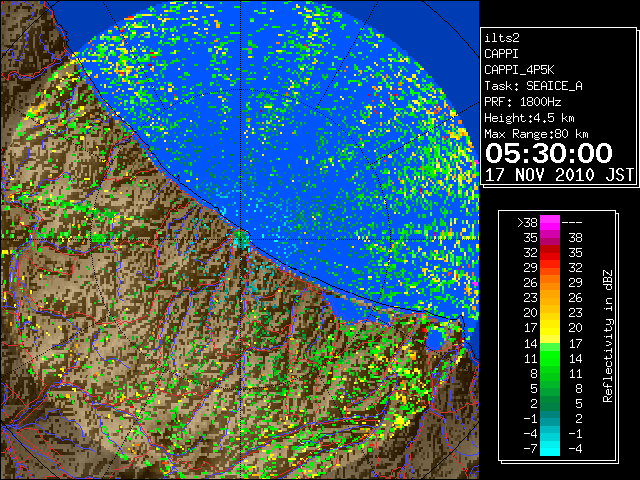The width and height of the screenshot is (640, 480).
Task: Select the "---" legend label
Action: pyautogui.click(x=572, y=222)
